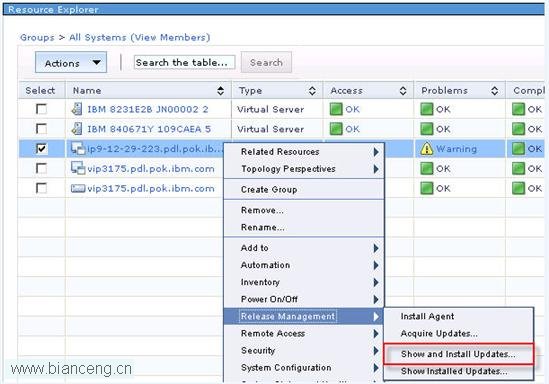Click green Compliance icon in IBM 840671Y row
Viewport: 549px width, 384px height.
pos(518,129)
